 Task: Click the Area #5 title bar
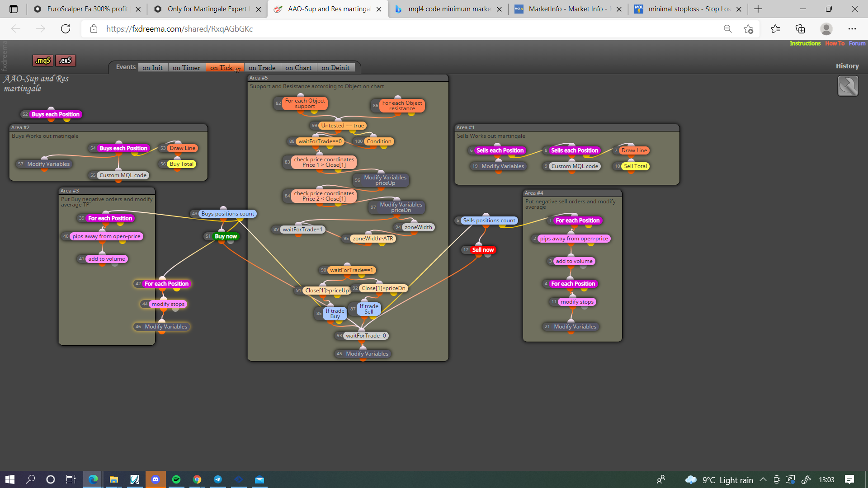pos(348,78)
